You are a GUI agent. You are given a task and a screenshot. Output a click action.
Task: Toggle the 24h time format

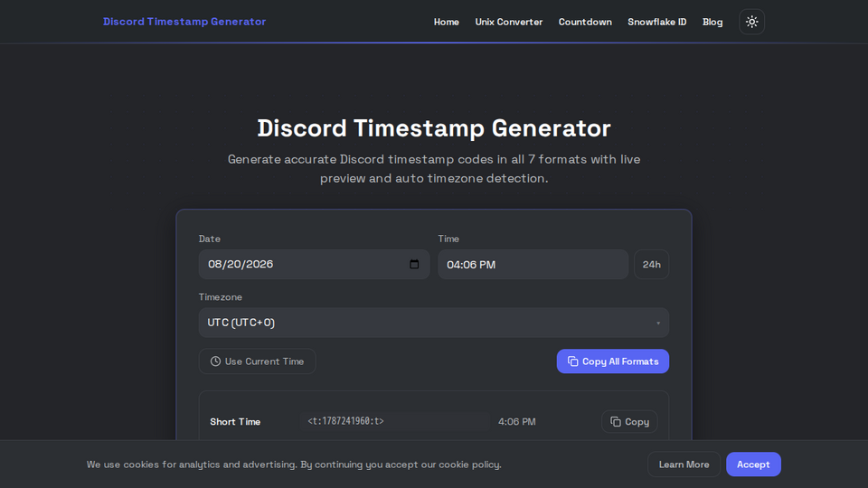pyautogui.click(x=651, y=265)
